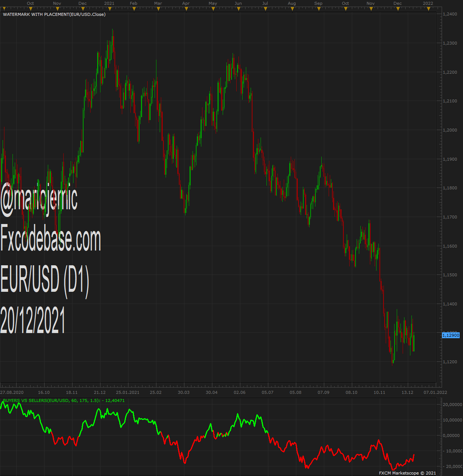Viewport: 463px width, 476px height.
Task: Click the 1,2200 price axis label
Action: tap(450, 72)
